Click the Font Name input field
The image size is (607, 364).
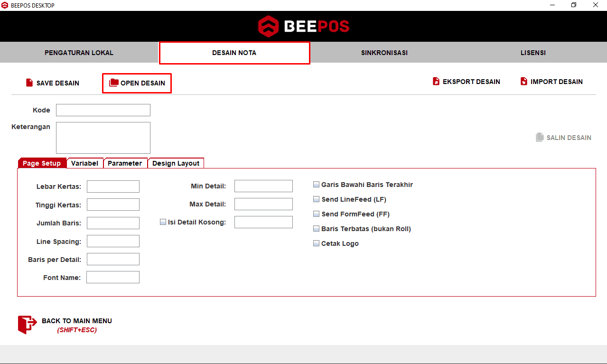click(x=113, y=277)
